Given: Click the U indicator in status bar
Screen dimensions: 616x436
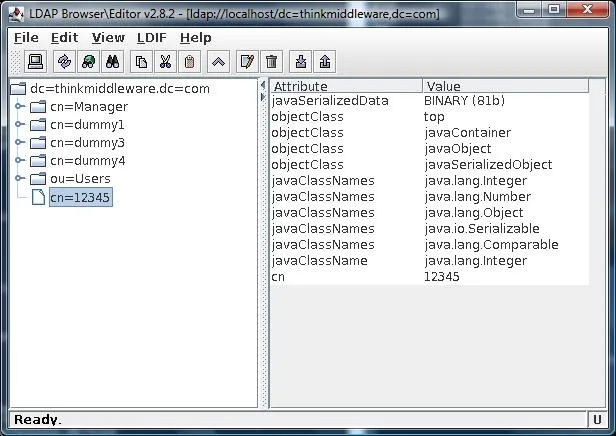Looking at the screenshot, I should (x=597, y=420).
